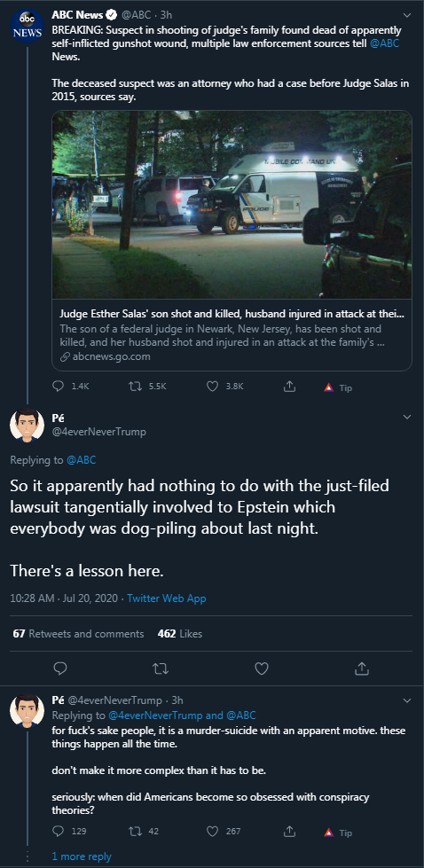Open the @ABC mention under Replying to
The image size is (424, 868).
(x=81, y=460)
